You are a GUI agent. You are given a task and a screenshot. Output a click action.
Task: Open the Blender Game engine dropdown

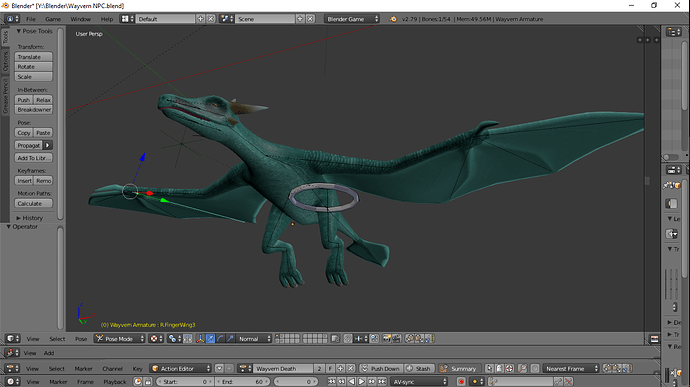(x=352, y=19)
